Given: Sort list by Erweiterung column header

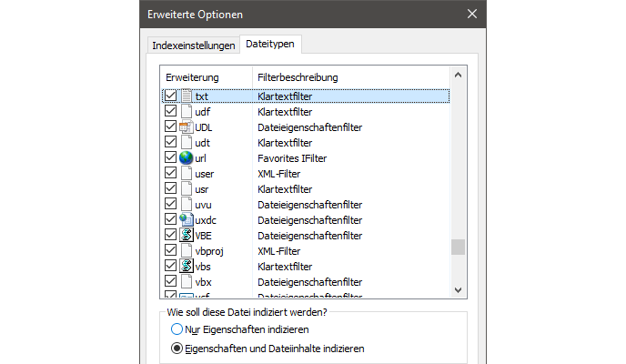Looking at the screenshot, I should (x=206, y=77).
